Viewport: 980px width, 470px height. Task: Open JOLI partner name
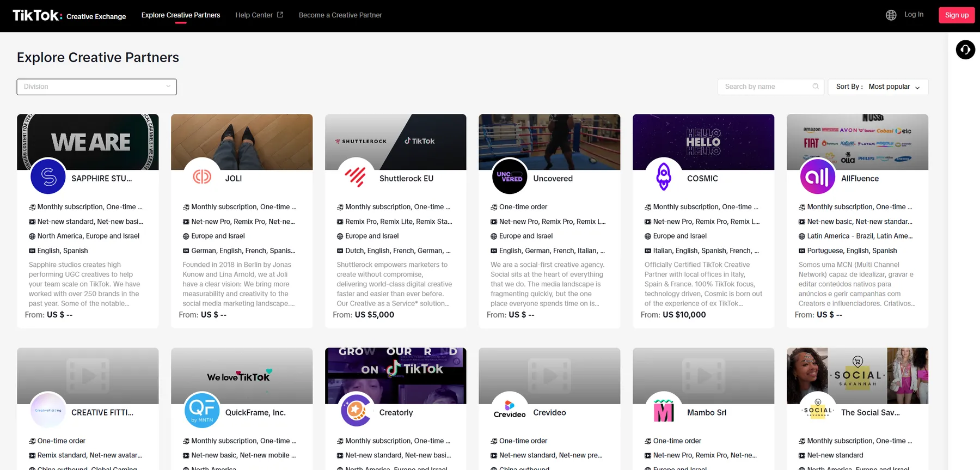pos(234,179)
